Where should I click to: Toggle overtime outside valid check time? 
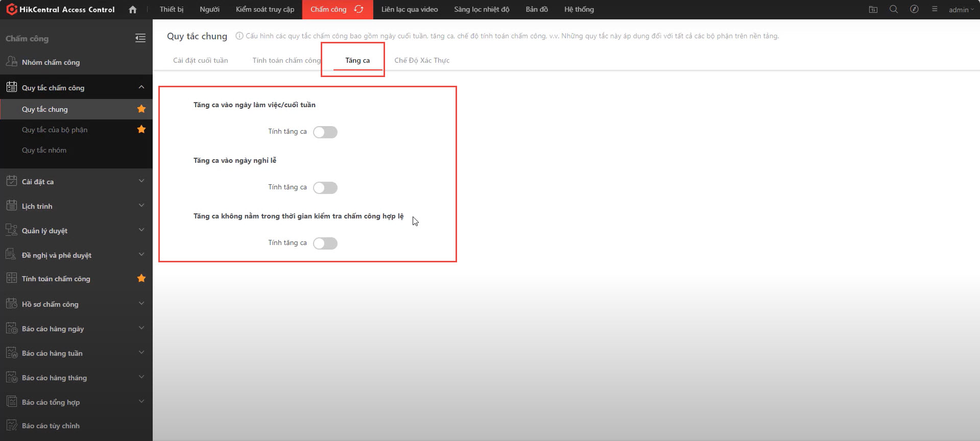click(x=325, y=243)
